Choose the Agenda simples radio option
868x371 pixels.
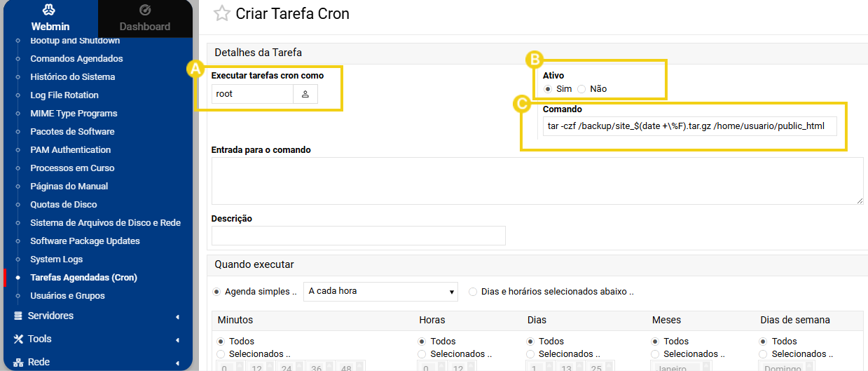tap(217, 292)
